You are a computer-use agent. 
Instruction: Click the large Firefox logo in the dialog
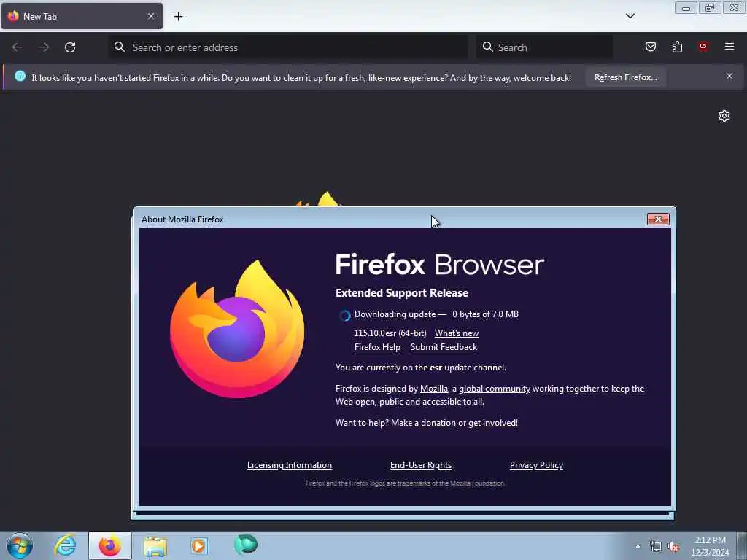237,329
